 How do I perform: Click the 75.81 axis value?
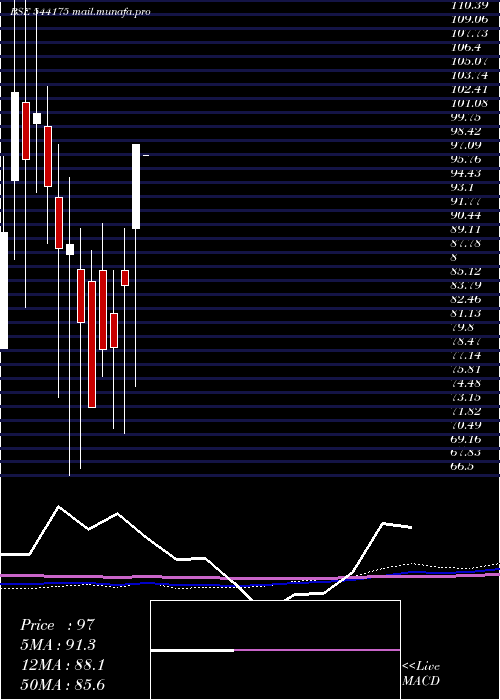(x=466, y=369)
